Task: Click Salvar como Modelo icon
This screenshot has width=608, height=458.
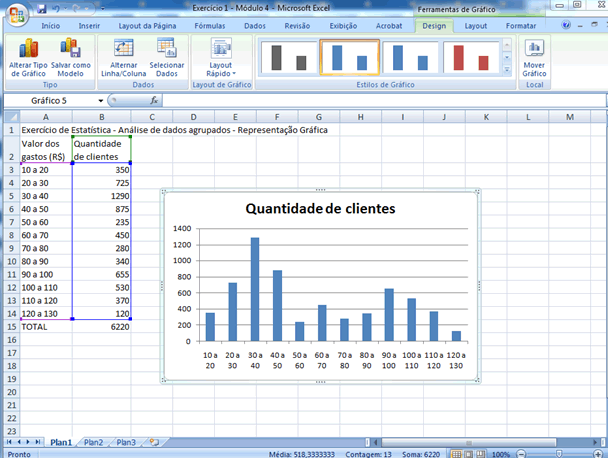Action: point(70,49)
